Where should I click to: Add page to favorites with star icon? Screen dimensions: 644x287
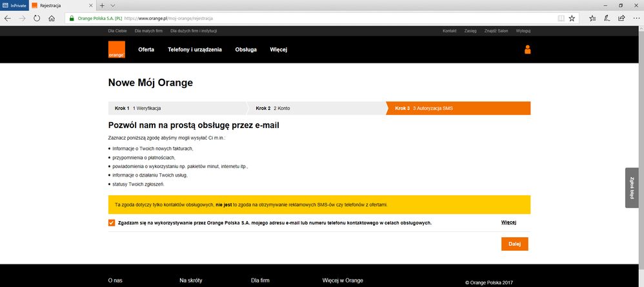tap(572, 18)
